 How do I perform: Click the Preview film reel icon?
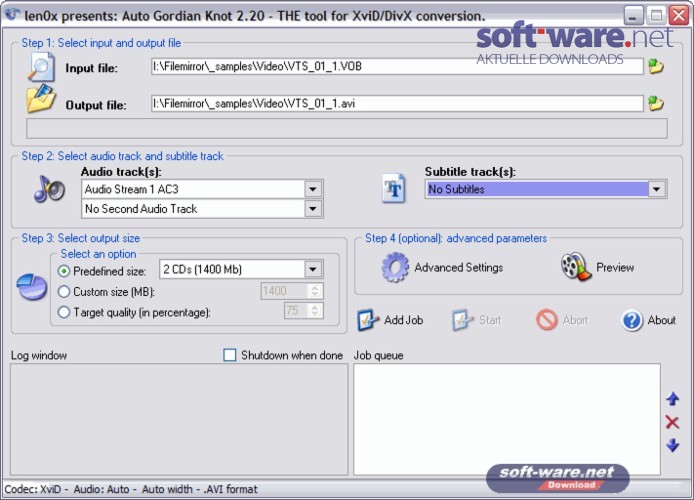[576, 266]
